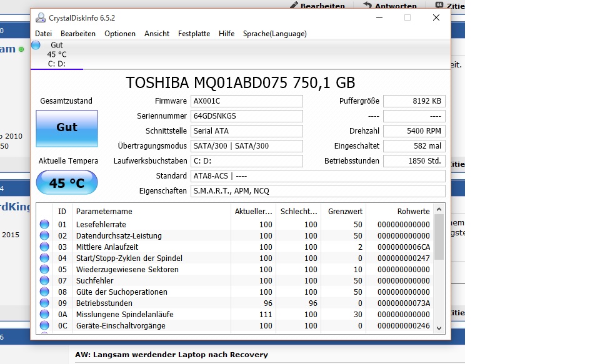Image resolution: width=600 pixels, height=364 pixels.
Task: Click the current value 111 in row 0A
Action: pos(266,314)
